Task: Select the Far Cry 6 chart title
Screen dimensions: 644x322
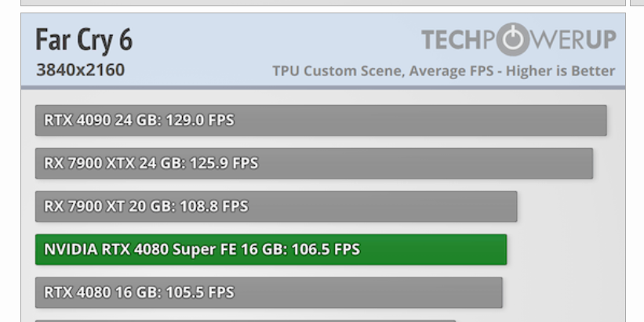Action: click(84, 40)
